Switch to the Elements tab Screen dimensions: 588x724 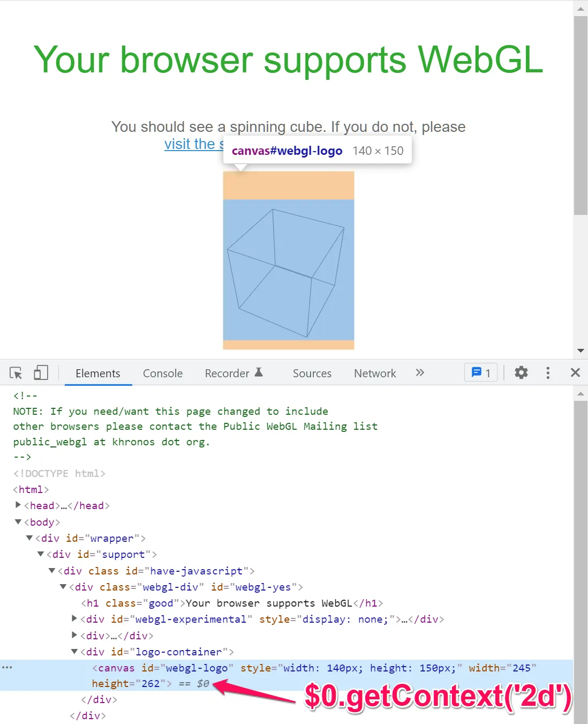tap(98, 374)
